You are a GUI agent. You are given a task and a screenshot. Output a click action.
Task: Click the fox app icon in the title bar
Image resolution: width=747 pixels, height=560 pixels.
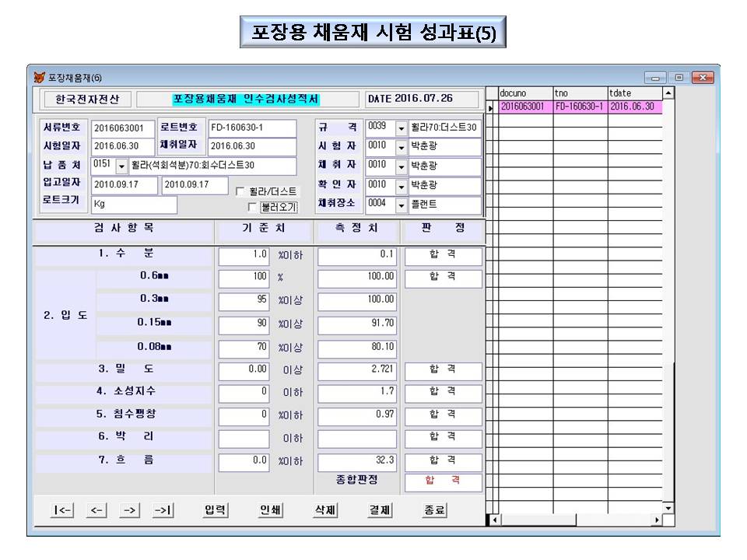(39, 77)
